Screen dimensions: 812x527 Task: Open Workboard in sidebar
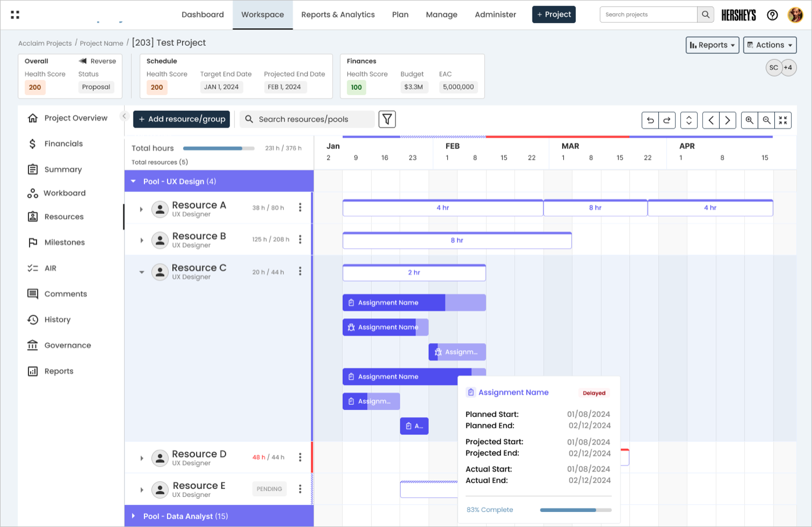57,193
